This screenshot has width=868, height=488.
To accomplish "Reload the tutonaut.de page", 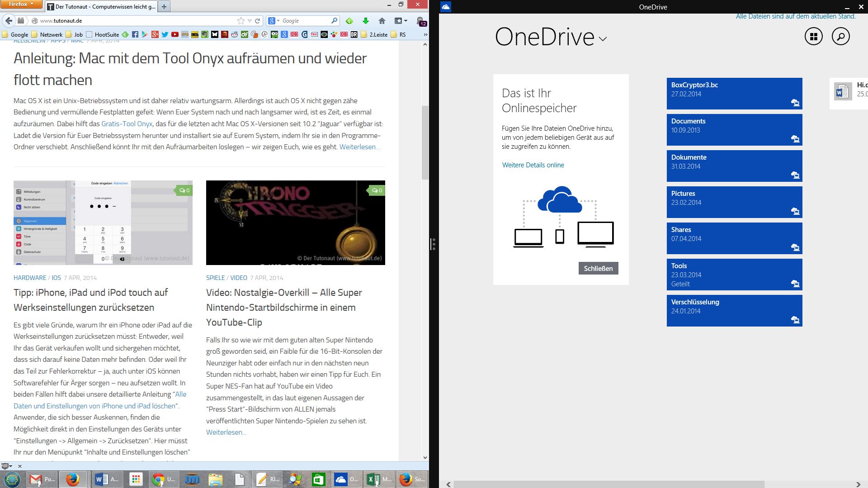I will pos(258,21).
